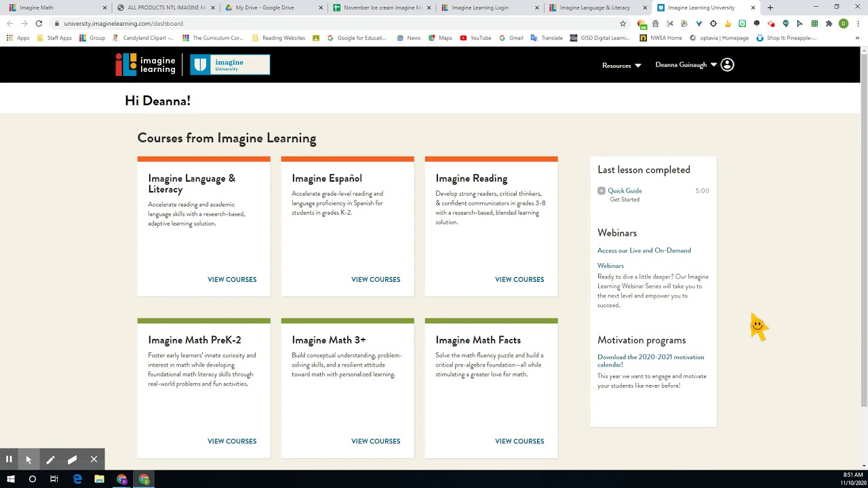Close the screen recorder toolbar
The width and height of the screenshot is (868, 488).
point(94,460)
